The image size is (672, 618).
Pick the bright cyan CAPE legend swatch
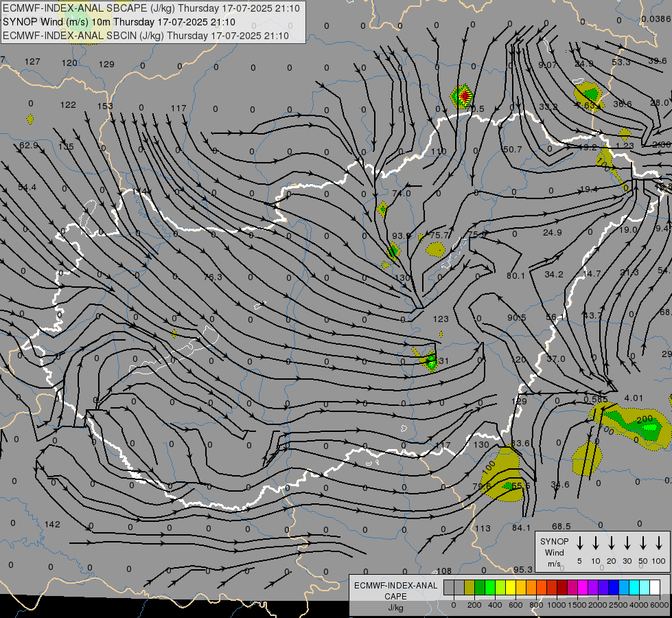tap(634, 587)
